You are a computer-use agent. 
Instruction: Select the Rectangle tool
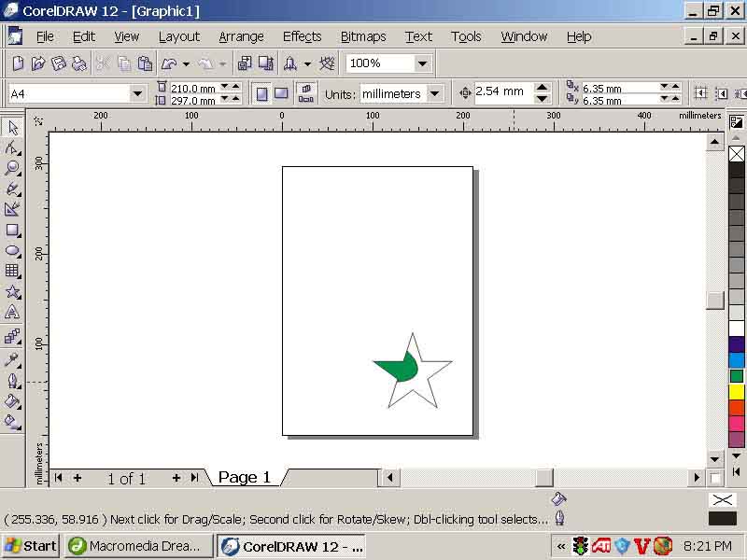point(12,230)
